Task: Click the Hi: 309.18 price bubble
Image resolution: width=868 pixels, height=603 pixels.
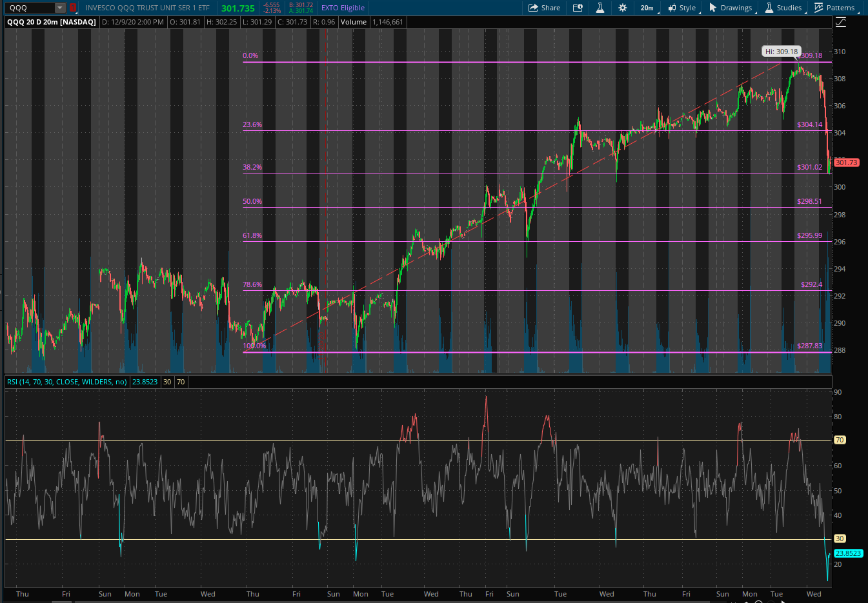Action: (781, 52)
